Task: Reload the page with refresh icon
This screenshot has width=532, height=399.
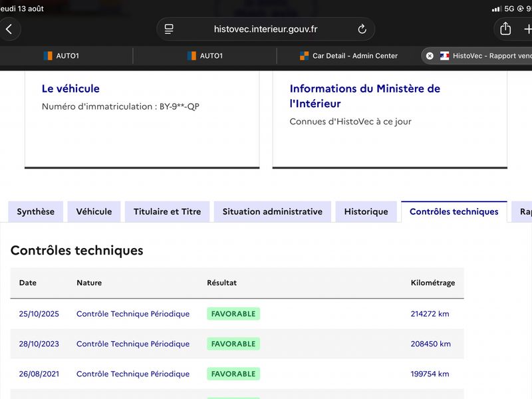Action: coord(362,29)
